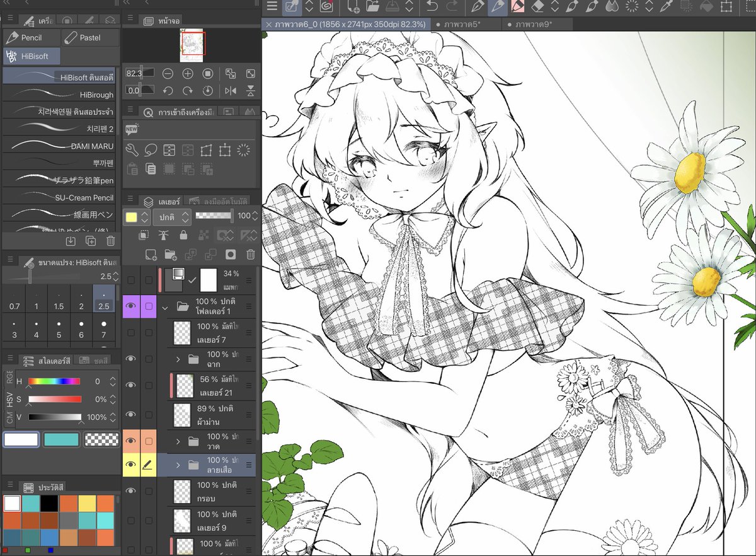Create a new raster layer in the Layers panel
Viewport: 756px width, 556px height.
(150, 255)
